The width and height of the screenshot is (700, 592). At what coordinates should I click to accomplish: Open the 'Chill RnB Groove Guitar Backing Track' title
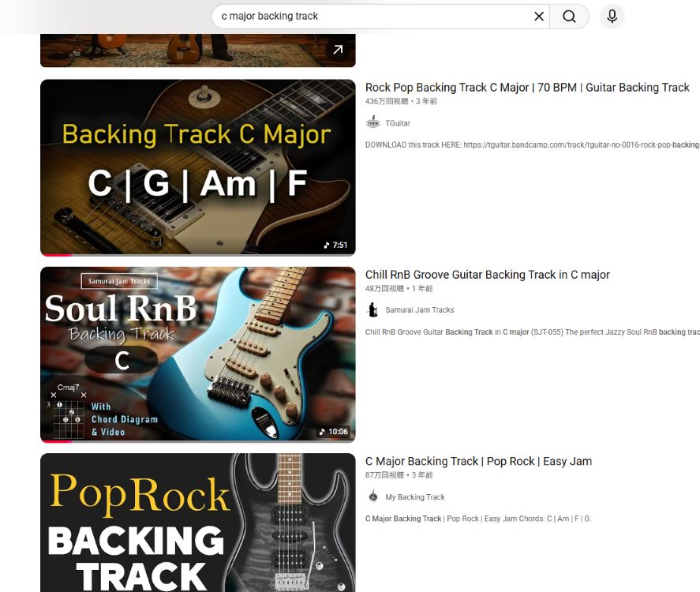(x=488, y=275)
